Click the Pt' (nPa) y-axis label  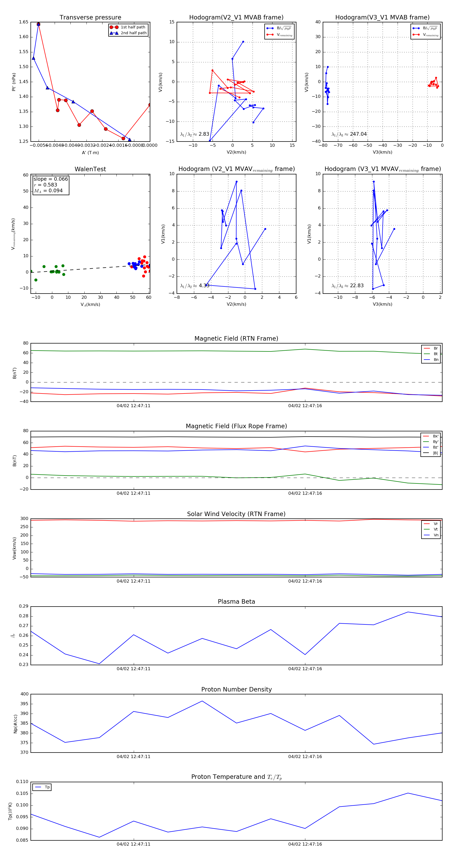(14, 82)
